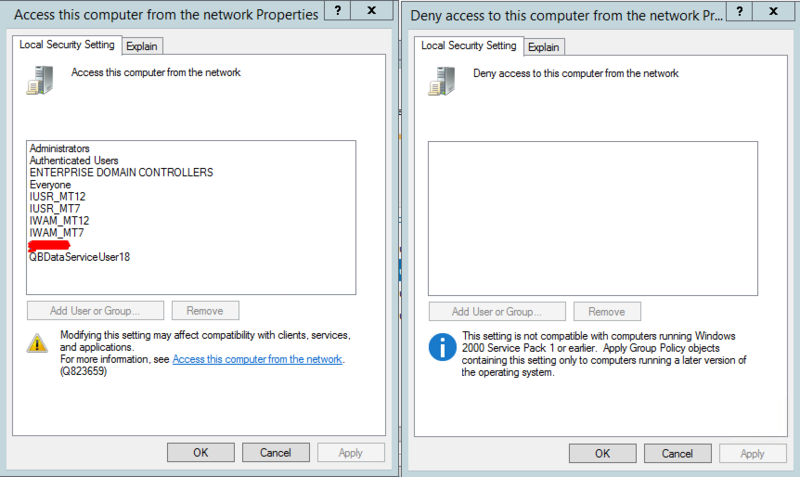Close the Access this computer Properties dialog
800x477 pixels.
click(x=371, y=12)
